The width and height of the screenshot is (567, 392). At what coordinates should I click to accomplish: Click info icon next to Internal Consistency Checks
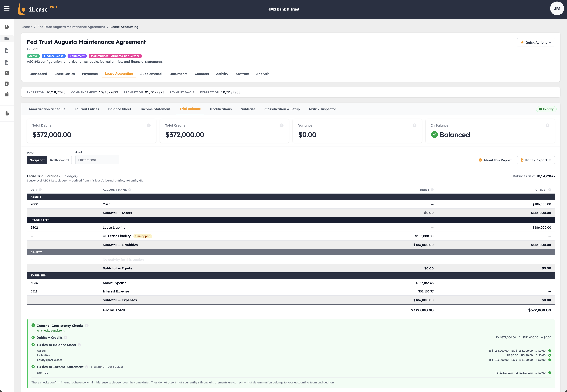(x=87, y=326)
